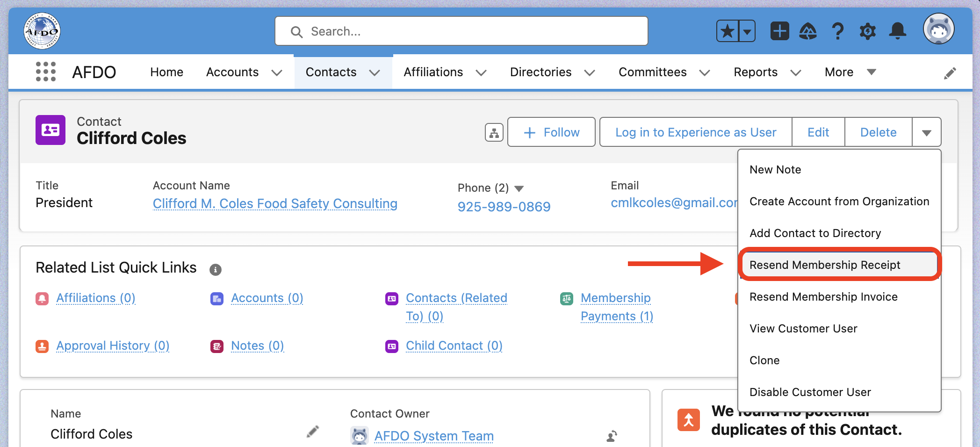Click the Favorites star icon

728,31
